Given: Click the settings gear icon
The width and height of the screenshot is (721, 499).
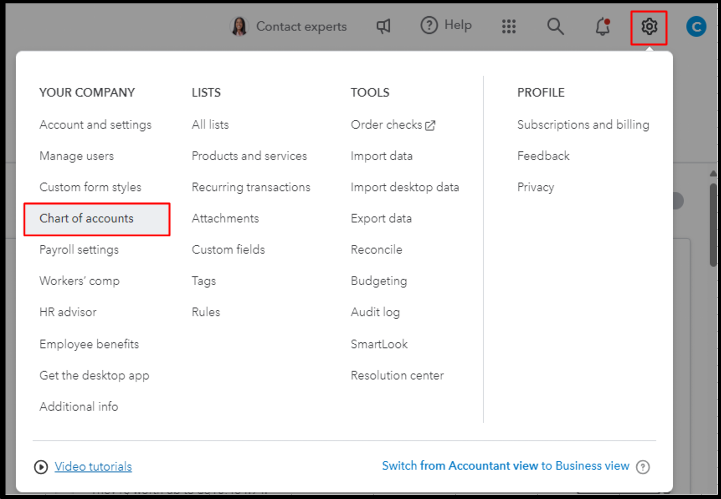Looking at the screenshot, I should coord(649,26).
